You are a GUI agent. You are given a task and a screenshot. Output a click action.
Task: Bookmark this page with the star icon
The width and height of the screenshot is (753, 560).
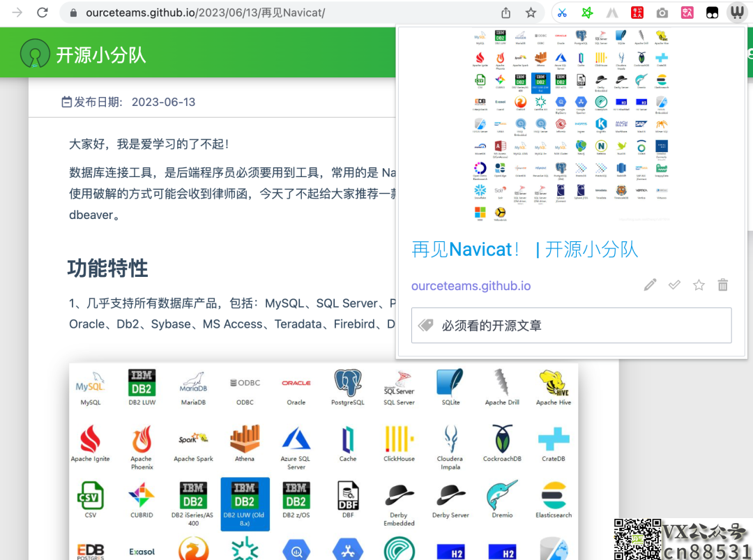[x=531, y=13]
